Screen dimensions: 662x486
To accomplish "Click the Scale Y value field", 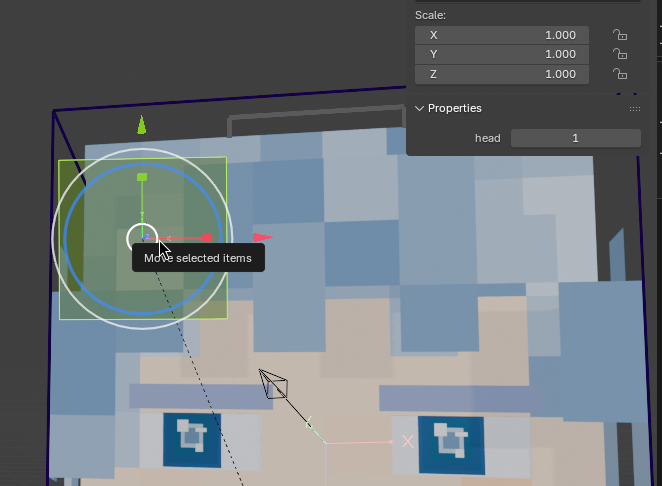I will click(x=502, y=54).
